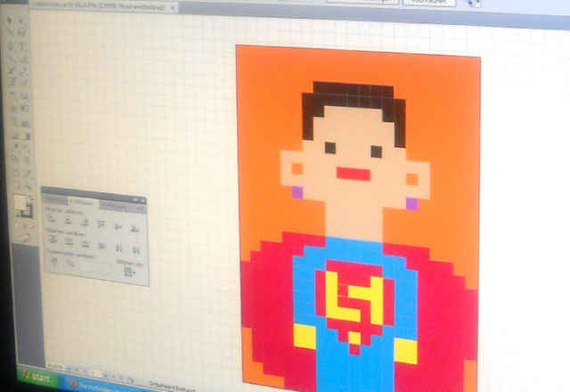Click vertical align top in Uitlijnen panel

[x=101, y=225]
